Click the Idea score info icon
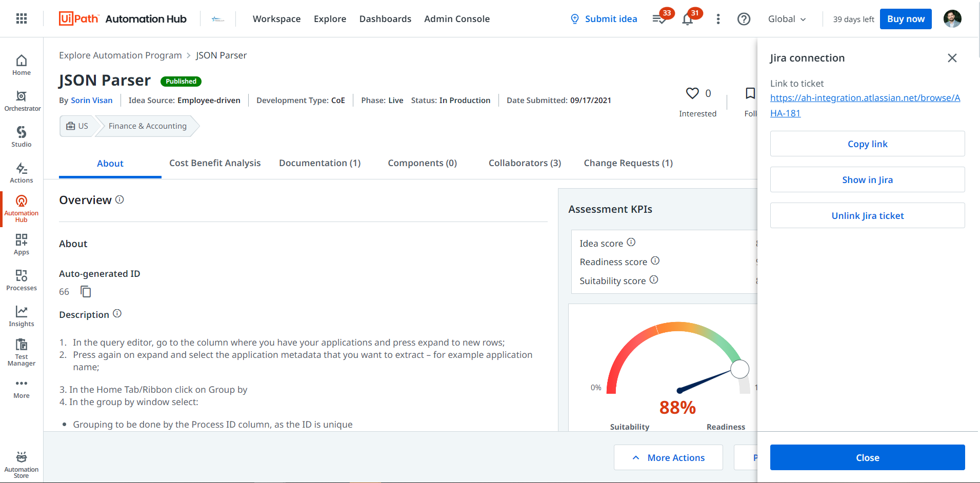Viewport: 980px width, 483px height. [631, 242]
